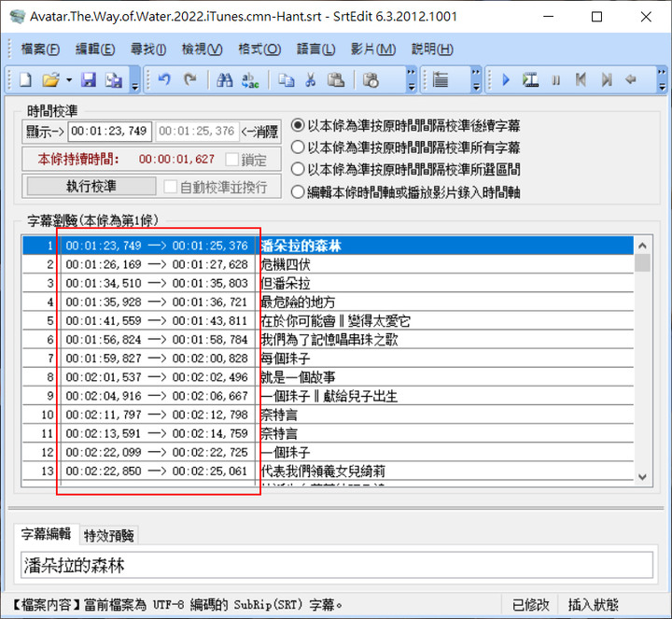Screen dimensions: 672x619
Task: Click the Copy toolbar icon
Action: [286, 79]
